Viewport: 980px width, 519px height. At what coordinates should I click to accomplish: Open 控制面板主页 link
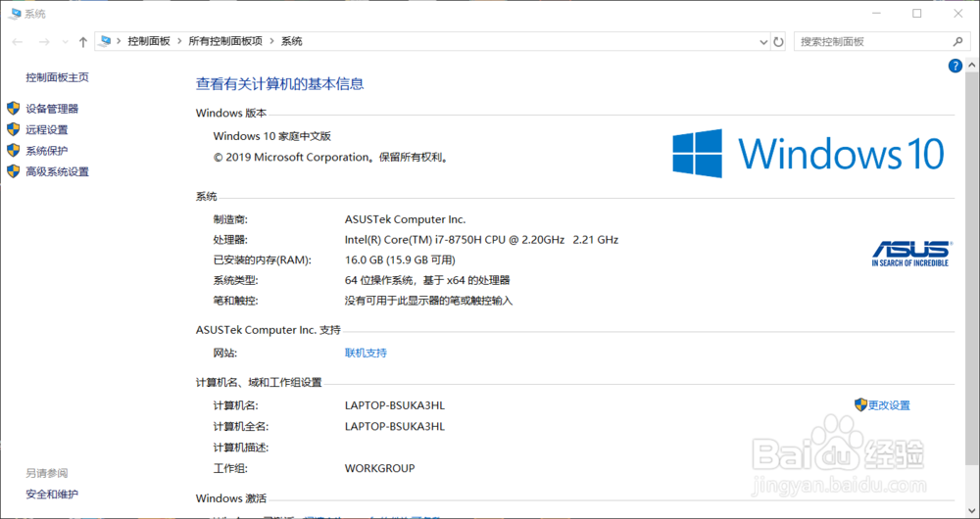point(58,77)
